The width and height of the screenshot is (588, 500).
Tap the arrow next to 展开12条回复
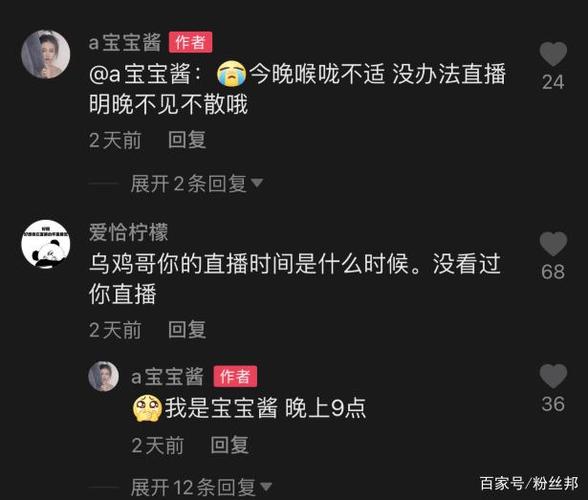pos(266,487)
